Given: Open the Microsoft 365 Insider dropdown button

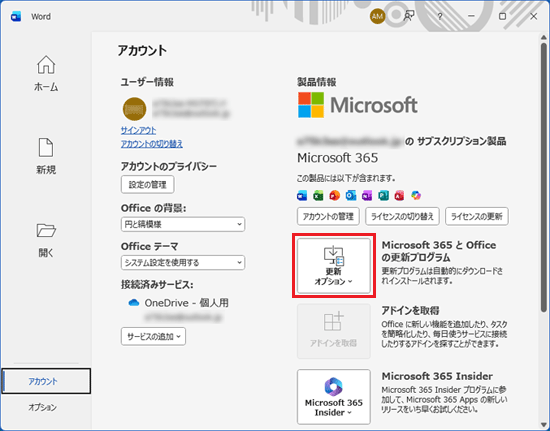Looking at the screenshot, I should point(334,397).
